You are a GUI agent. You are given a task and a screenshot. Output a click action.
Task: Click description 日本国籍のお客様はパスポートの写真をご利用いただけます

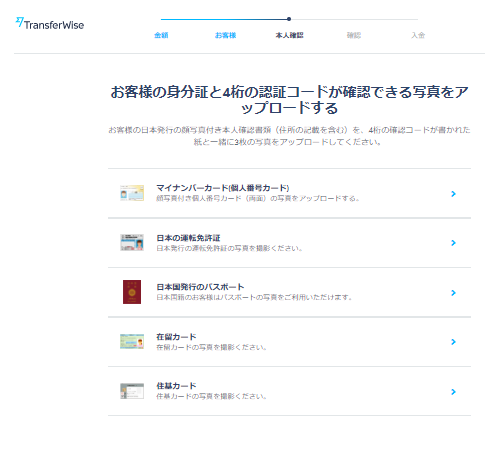click(x=254, y=297)
